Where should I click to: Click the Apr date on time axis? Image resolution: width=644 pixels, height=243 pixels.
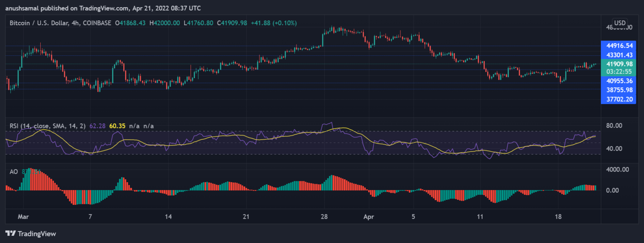pos(368,217)
